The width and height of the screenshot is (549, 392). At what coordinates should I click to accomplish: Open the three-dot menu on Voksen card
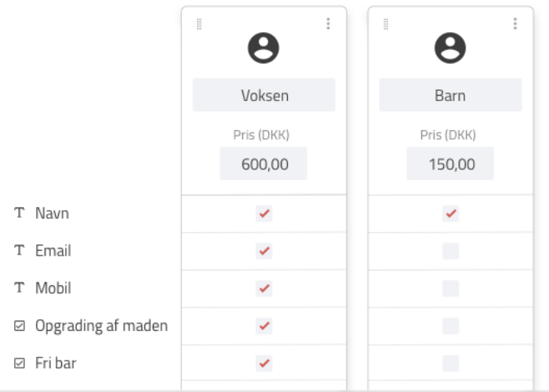click(x=328, y=24)
